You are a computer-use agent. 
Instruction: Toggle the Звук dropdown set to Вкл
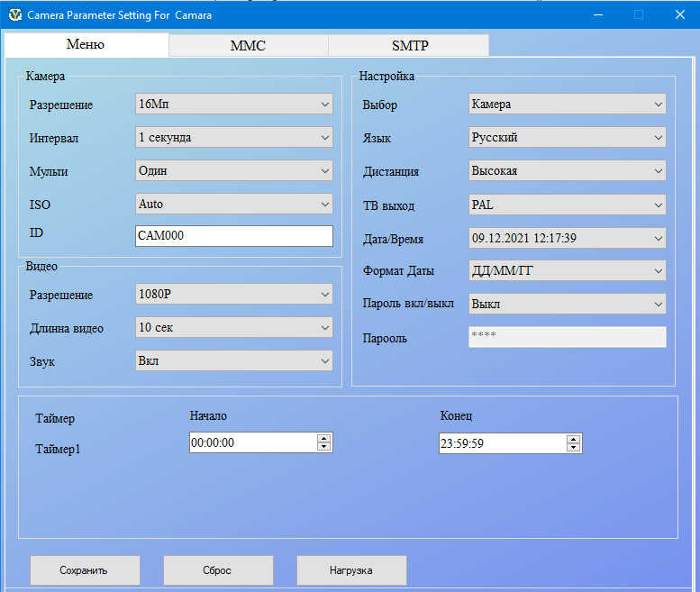click(x=233, y=360)
